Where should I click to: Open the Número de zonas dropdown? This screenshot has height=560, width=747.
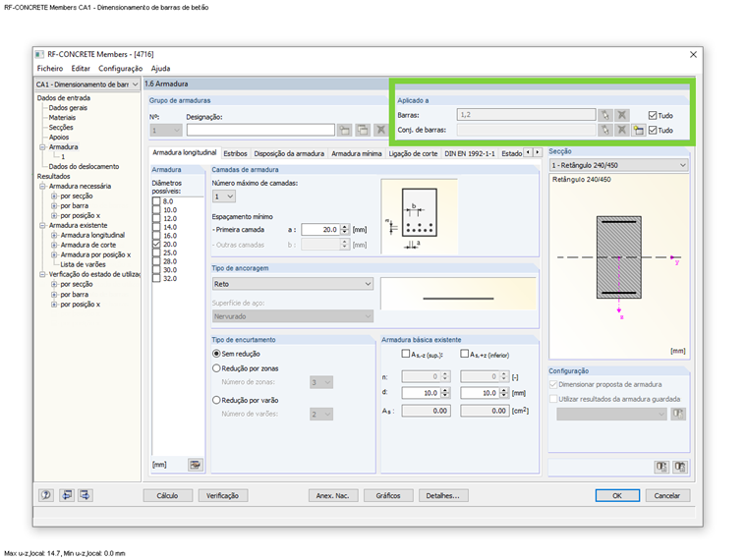(321, 382)
